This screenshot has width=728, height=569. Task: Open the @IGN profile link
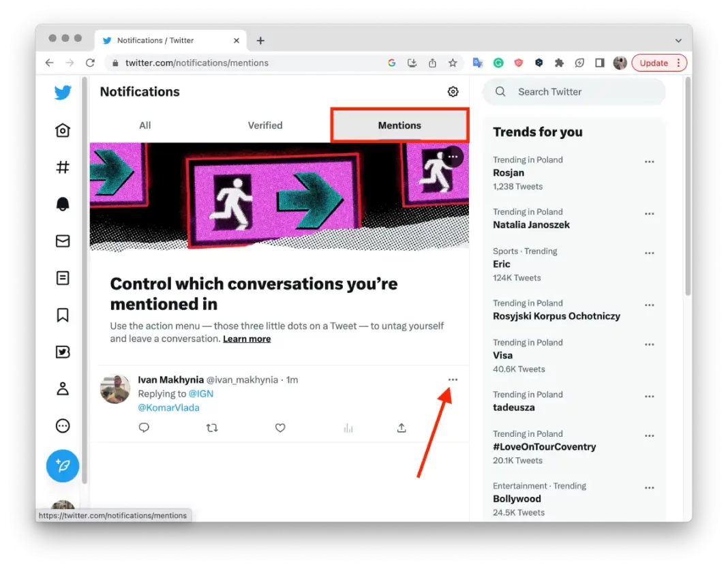pos(201,394)
